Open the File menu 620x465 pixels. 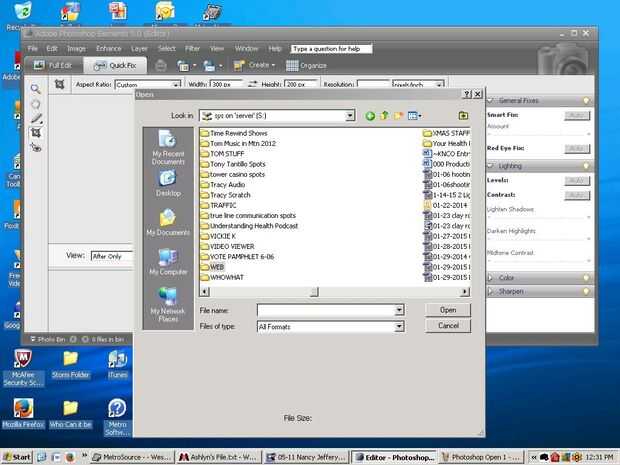(x=32, y=49)
